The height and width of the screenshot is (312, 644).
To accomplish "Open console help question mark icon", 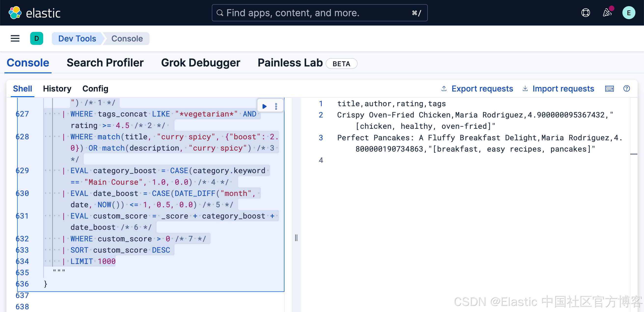I will click(x=627, y=89).
